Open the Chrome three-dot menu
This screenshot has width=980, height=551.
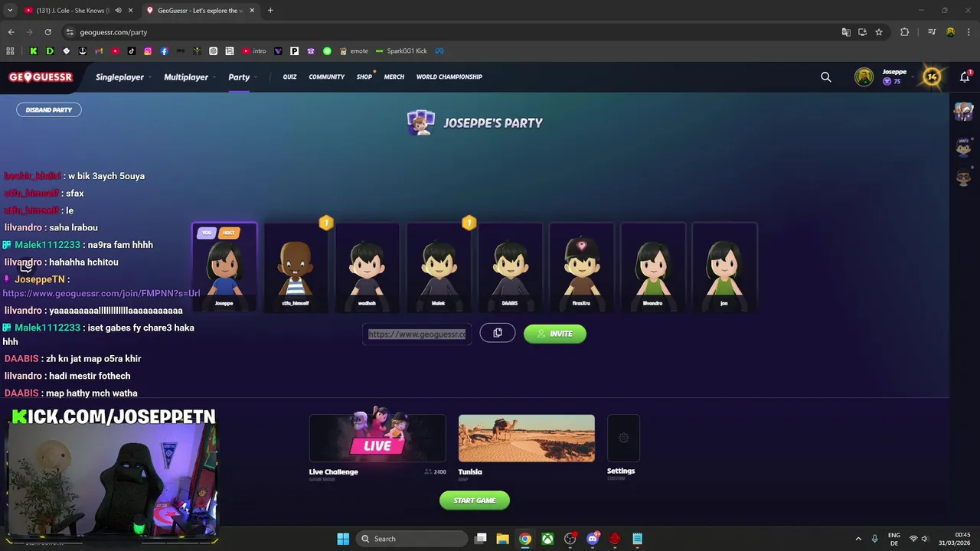point(968,32)
